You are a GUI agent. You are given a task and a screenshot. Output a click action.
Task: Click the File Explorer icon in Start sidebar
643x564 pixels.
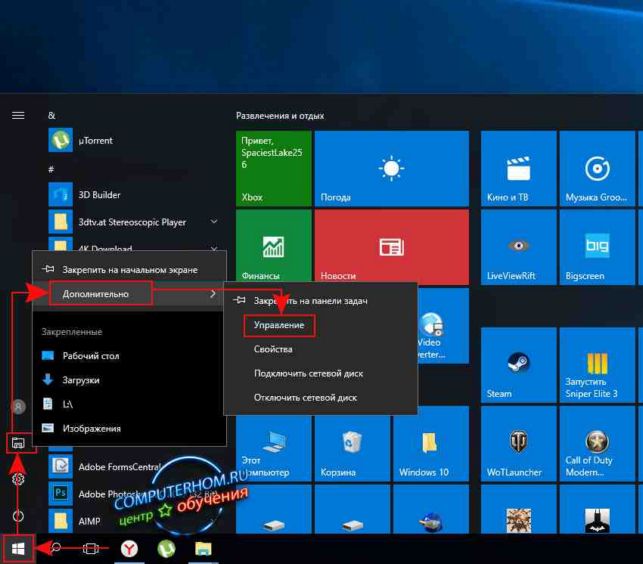pyautogui.click(x=18, y=443)
